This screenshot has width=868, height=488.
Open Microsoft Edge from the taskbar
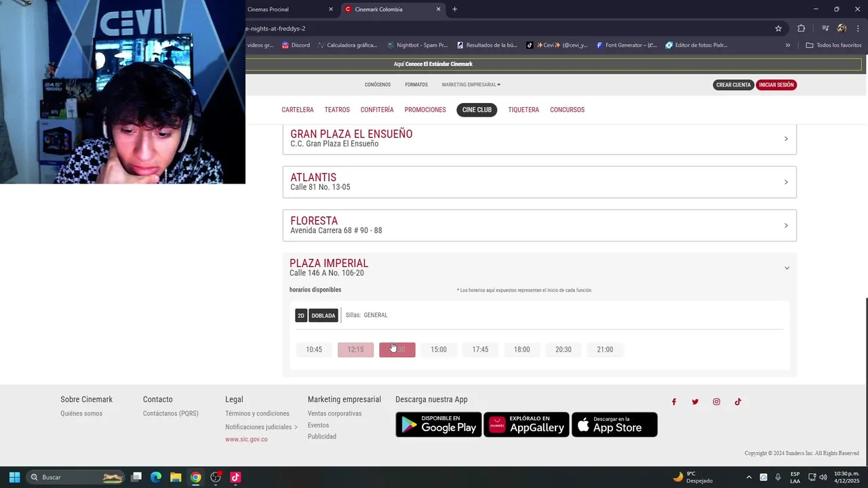pos(156,477)
